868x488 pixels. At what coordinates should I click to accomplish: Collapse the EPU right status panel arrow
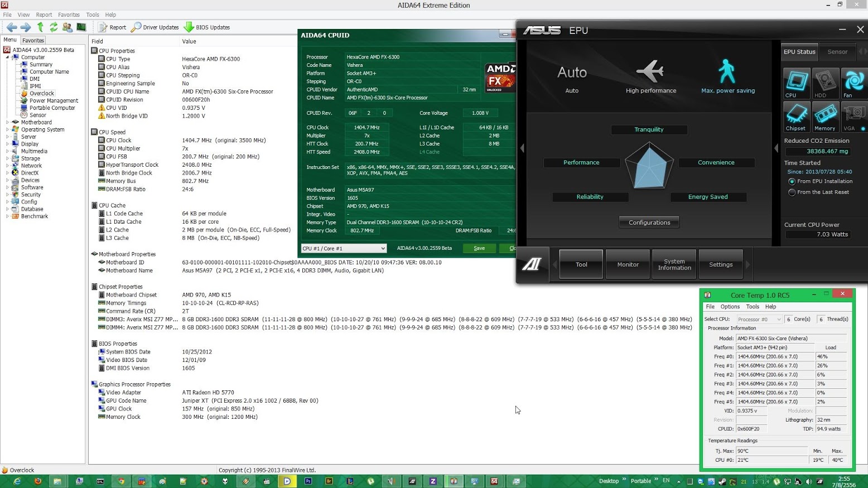coord(777,148)
